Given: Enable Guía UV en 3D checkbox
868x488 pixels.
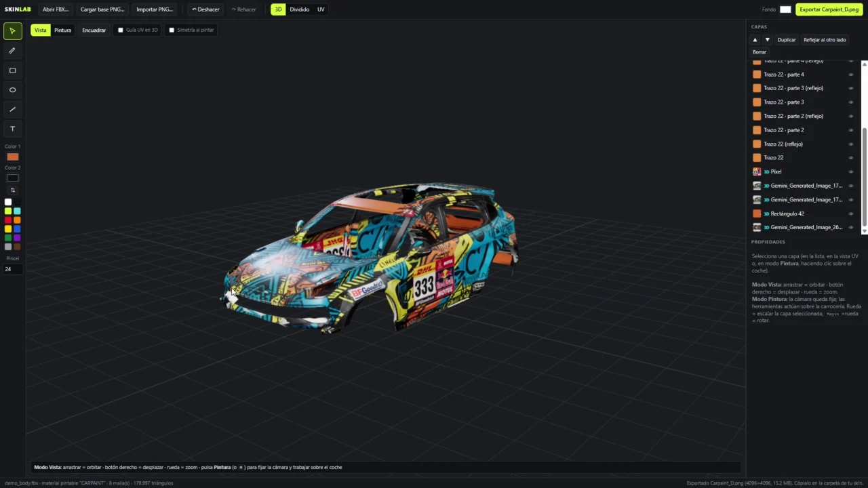Looking at the screenshot, I should point(121,30).
